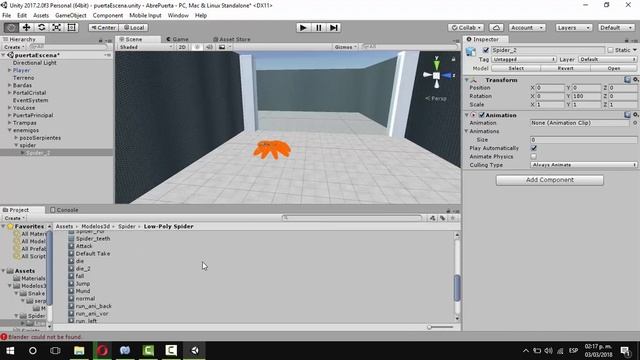
Task: Start Play mode
Action: (303, 27)
